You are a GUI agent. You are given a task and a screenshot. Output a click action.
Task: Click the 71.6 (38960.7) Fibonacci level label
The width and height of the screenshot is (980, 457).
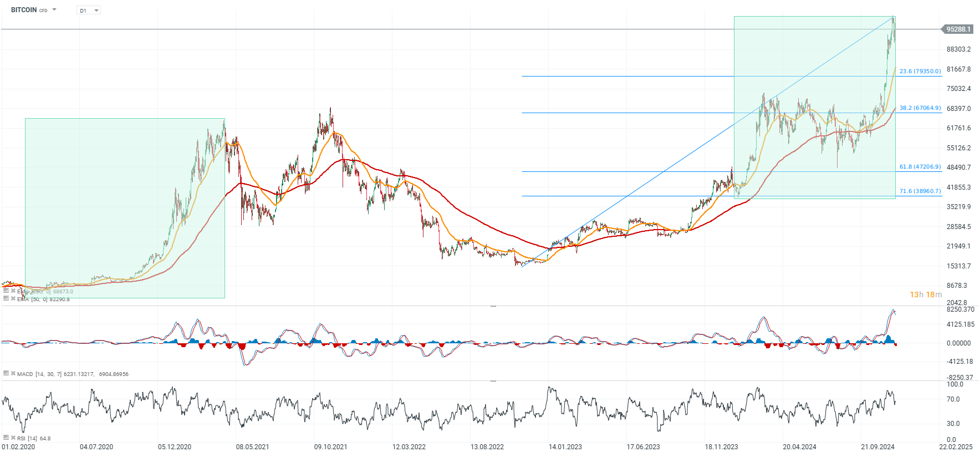[920, 191]
